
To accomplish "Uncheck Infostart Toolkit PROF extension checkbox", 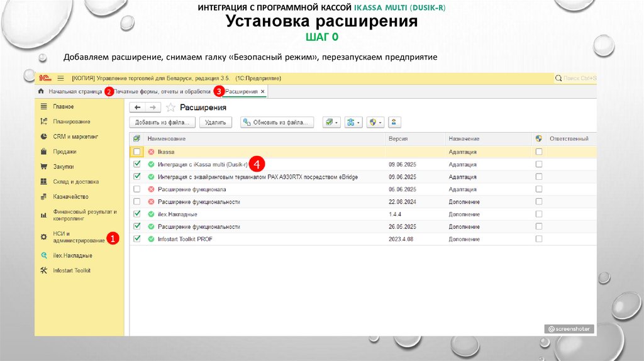I will click(x=136, y=238).
